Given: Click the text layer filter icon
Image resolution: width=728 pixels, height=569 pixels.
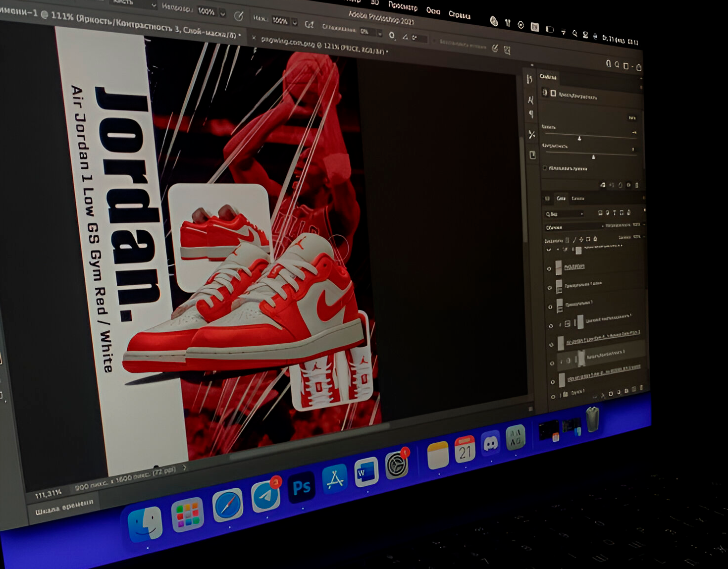Looking at the screenshot, I should [x=614, y=213].
